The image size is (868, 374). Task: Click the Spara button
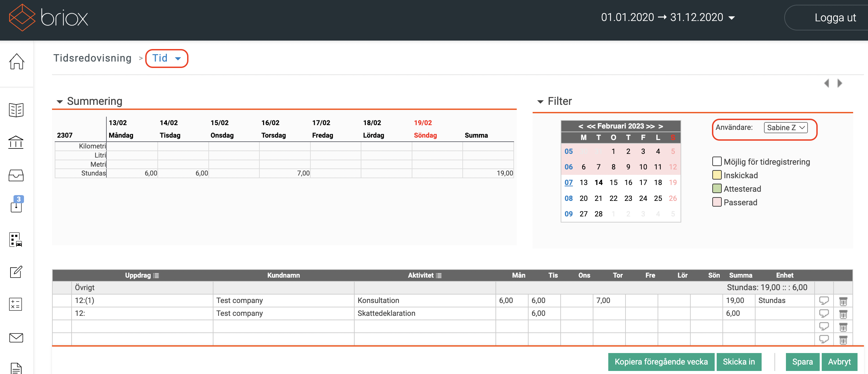point(802,362)
